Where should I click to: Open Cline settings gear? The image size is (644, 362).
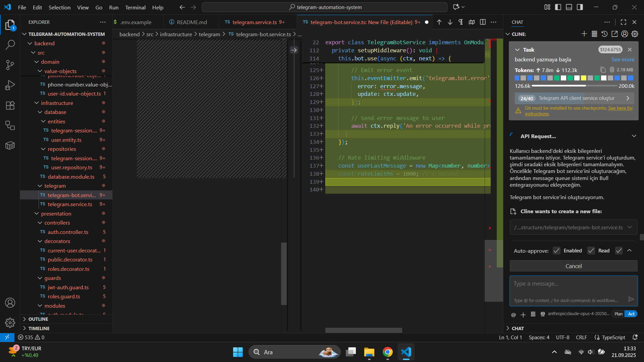pyautogui.click(x=635, y=34)
